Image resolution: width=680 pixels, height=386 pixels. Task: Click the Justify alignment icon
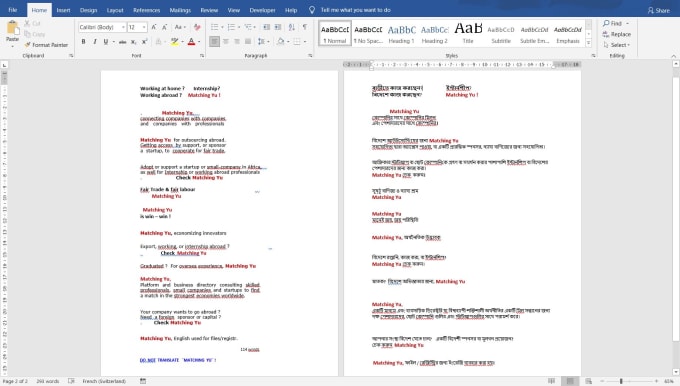pos(248,42)
